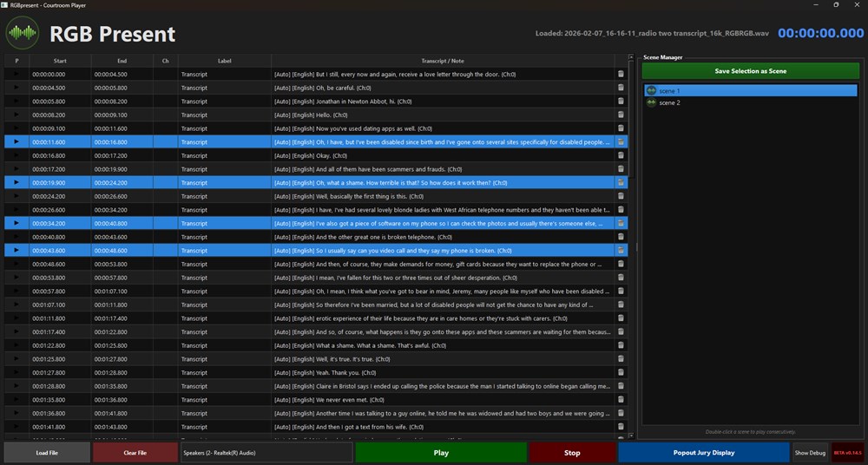Image resolution: width=868 pixels, height=465 pixels.
Task: Play the row starting at 00:00:34.200
Action: coord(16,223)
